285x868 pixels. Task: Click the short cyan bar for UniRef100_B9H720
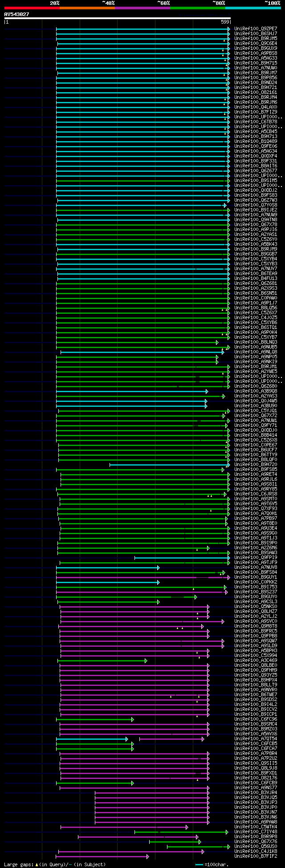coord(169,465)
